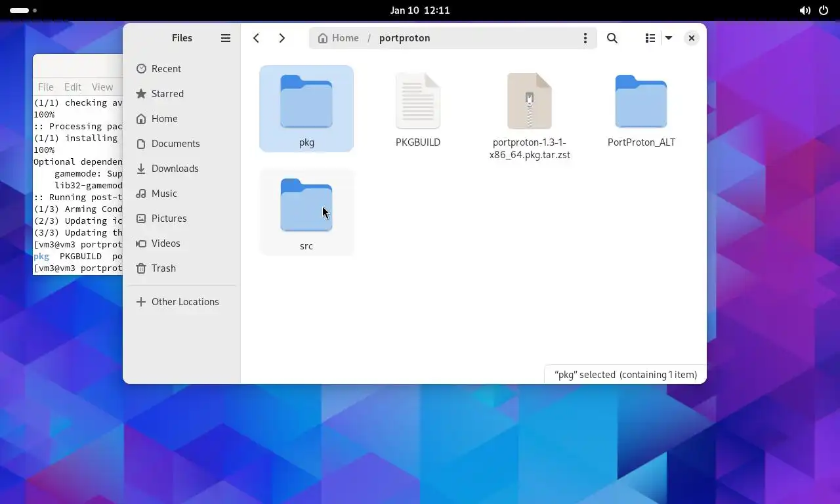Click the Music note icon in sidebar
Screen dimensions: 840x504
click(x=141, y=194)
